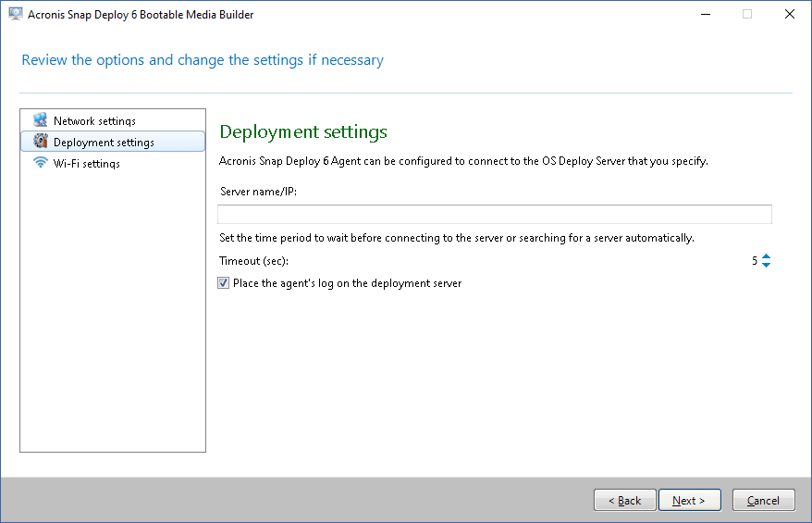Open the Wi-Fi settings page
812x523 pixels.
[x=86, y=164]
